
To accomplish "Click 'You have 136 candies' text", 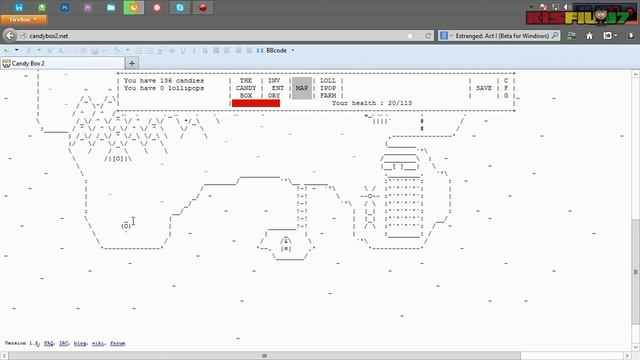I will point(164,80).
